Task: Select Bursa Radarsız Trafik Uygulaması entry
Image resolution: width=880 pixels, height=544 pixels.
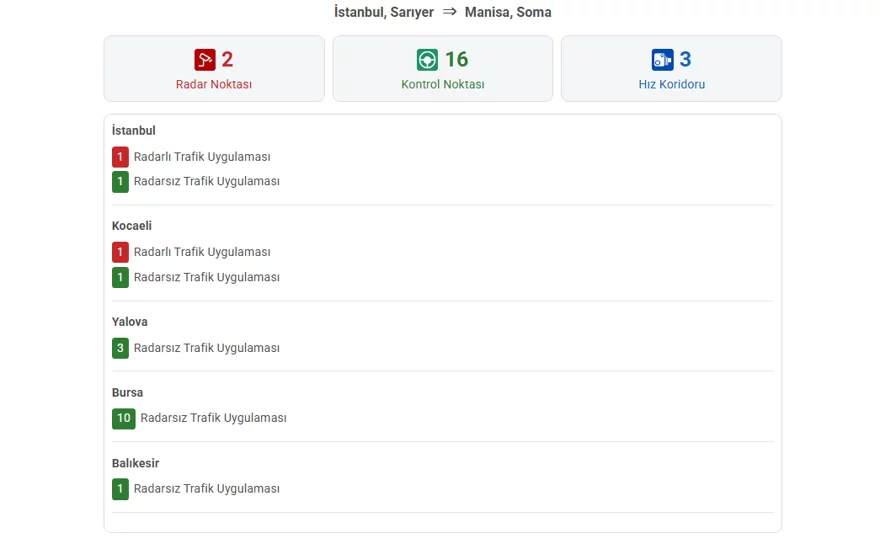Action: click(x=213, y=418)
